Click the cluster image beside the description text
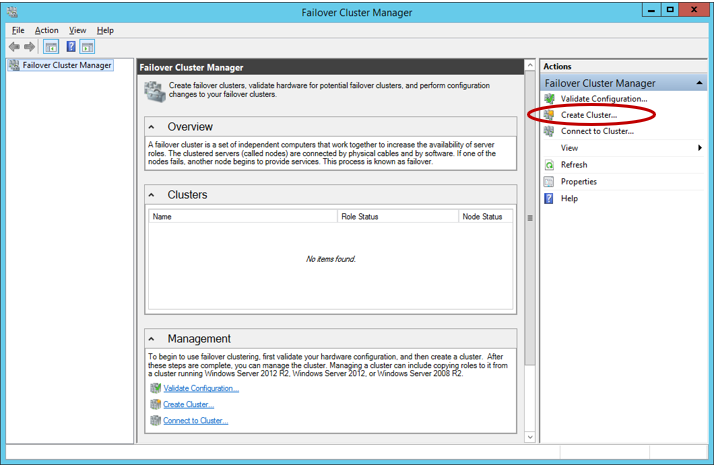 (155, 92)
